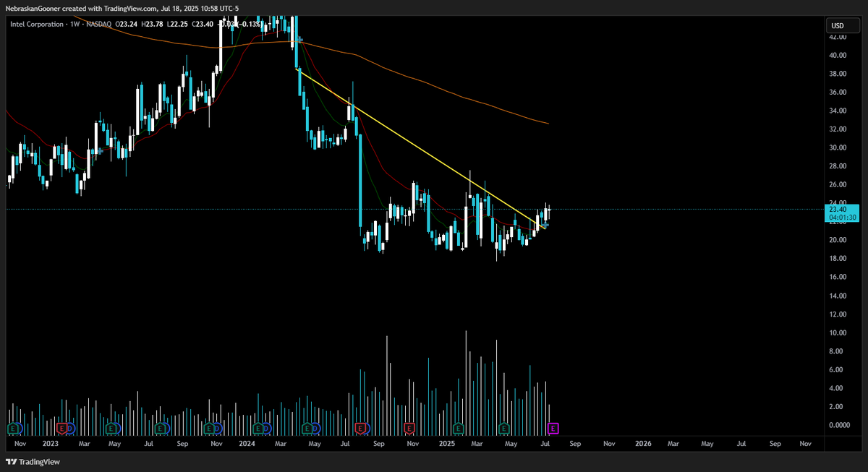Click green earnings marker beside Jul 2023 label

[x=161, y=428]
